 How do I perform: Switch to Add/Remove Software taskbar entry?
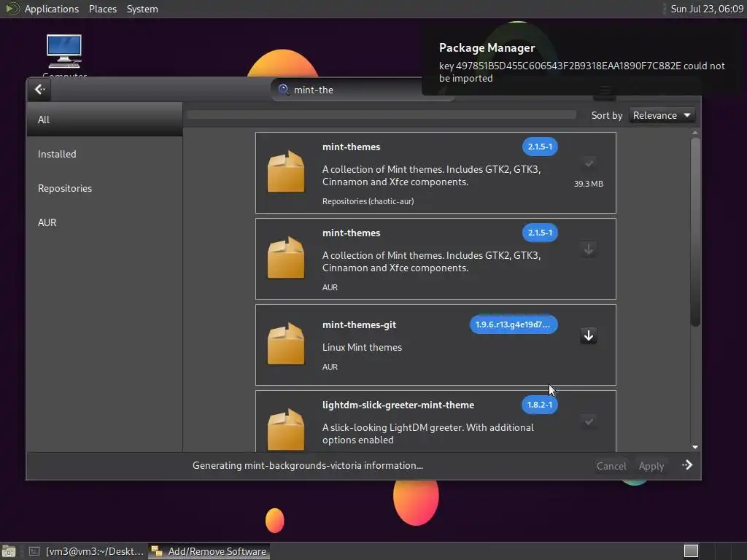tap(209, 551)
